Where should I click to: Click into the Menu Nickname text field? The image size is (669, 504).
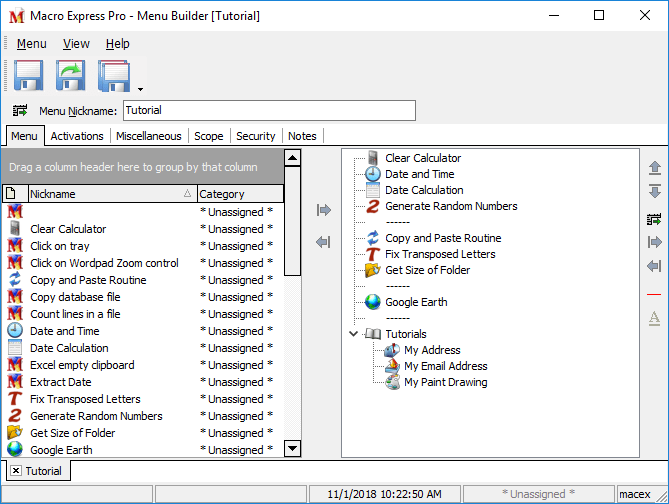269,111
